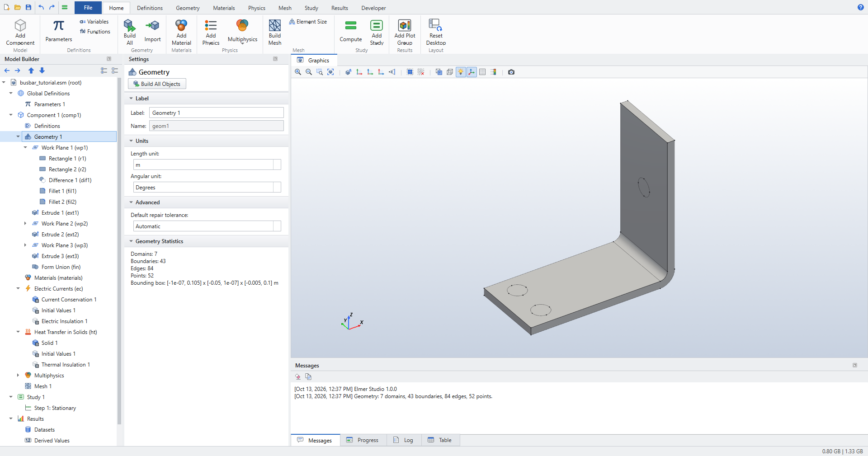Viewport: 868px width, 456px height.
Task: Click the Variables button in Definitions group
Action: tap(94, 22)
